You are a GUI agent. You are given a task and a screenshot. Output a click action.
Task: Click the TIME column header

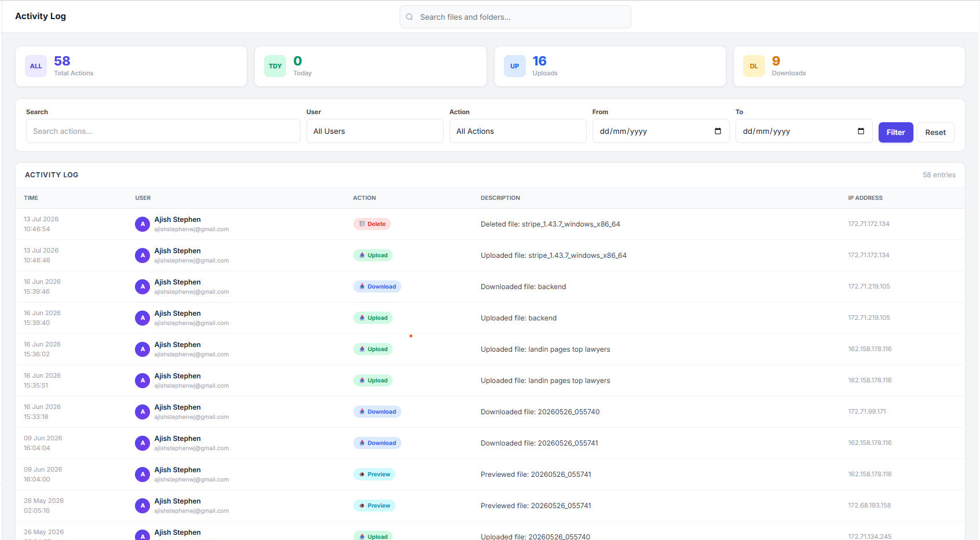(x=31, y=198)
